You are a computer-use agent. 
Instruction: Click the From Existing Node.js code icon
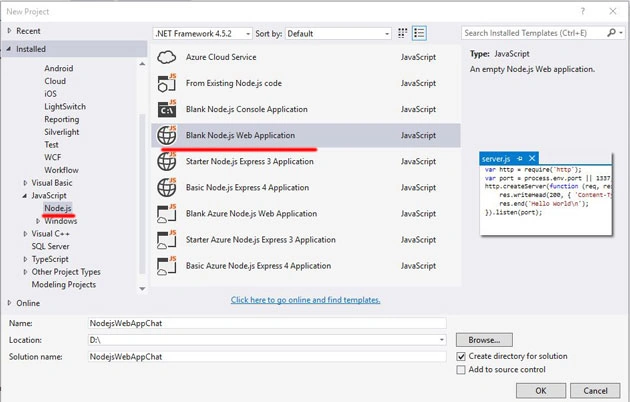point(167,83)
